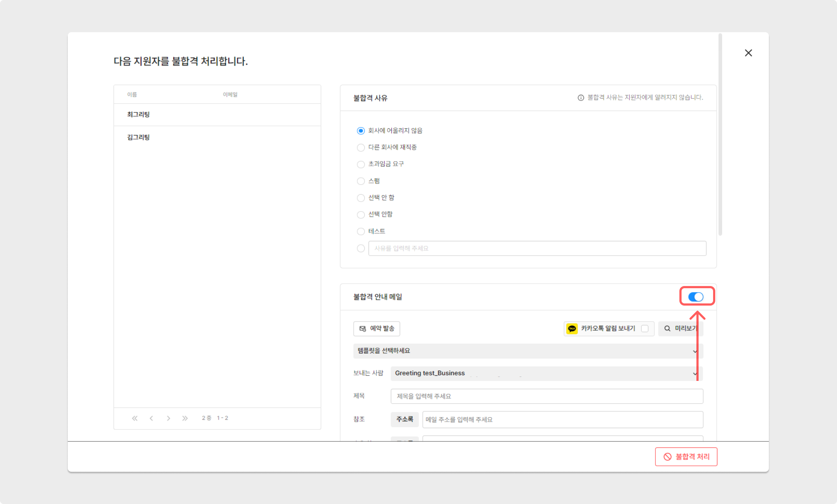
Task: Open the 템플릿을 선택하세요 dropdown
Action: click(x=528, y=351)
